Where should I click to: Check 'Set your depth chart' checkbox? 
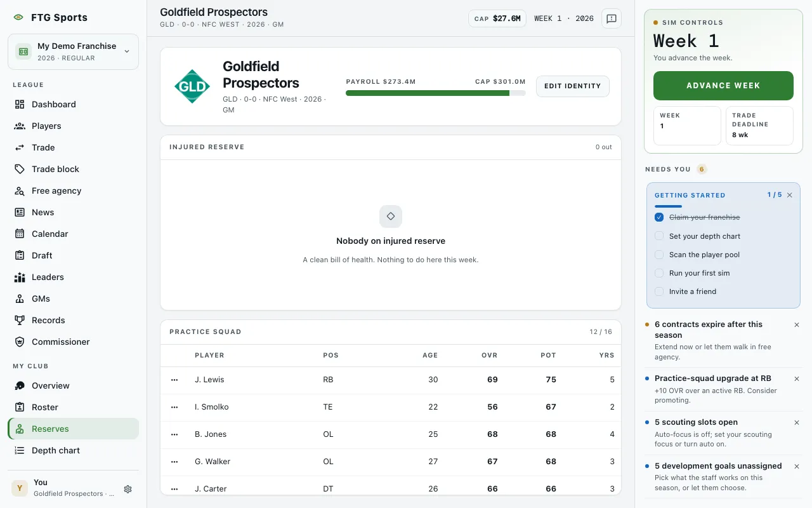[659, 236]
